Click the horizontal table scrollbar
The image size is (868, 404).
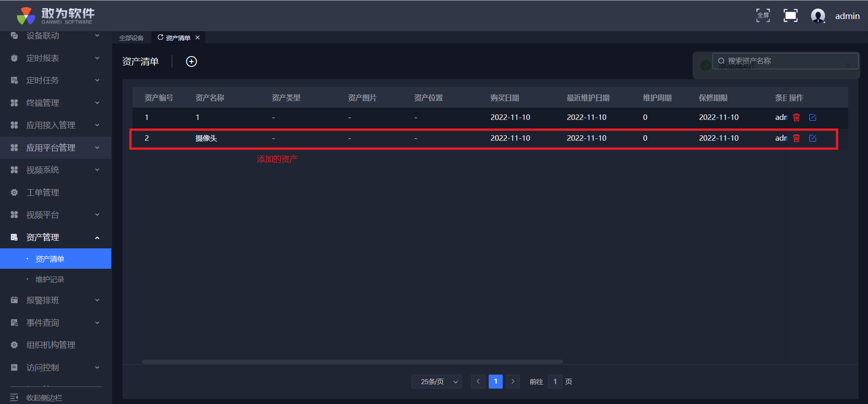[x=352, y=361]
